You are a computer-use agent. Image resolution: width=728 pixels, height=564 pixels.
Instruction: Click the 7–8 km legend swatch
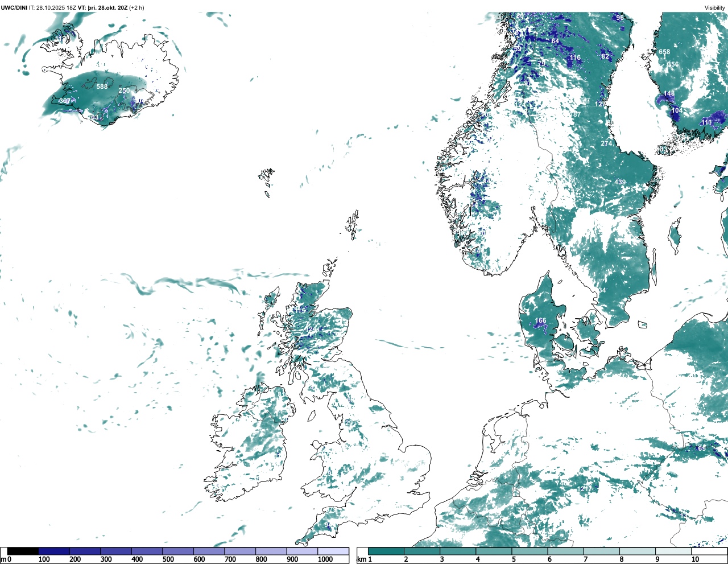coord(601,551)
